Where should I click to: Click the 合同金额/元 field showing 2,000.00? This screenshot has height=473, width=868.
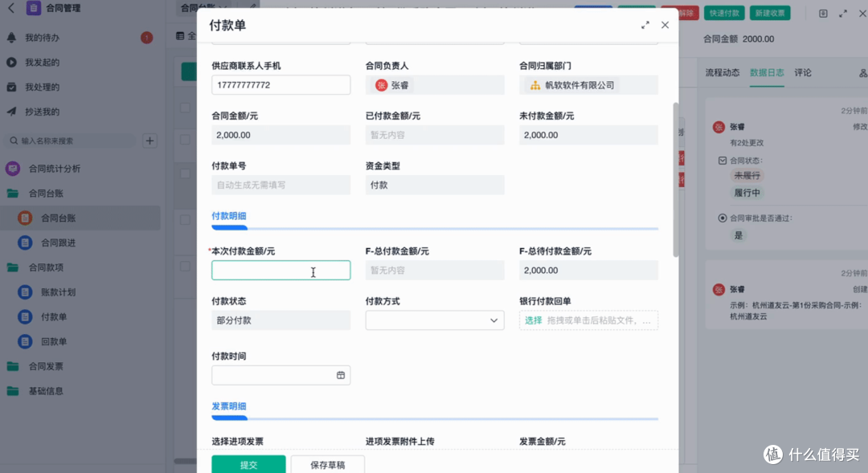(280, 135)
